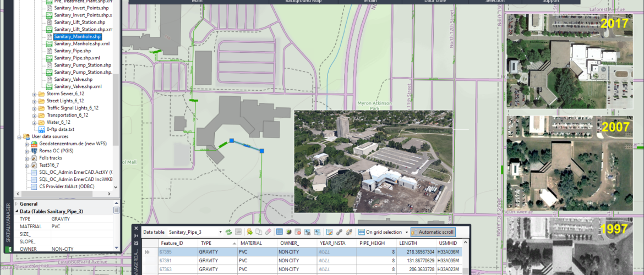Click the grayed save icon next to refresh
644x275 pixels.
click(238, 232)
